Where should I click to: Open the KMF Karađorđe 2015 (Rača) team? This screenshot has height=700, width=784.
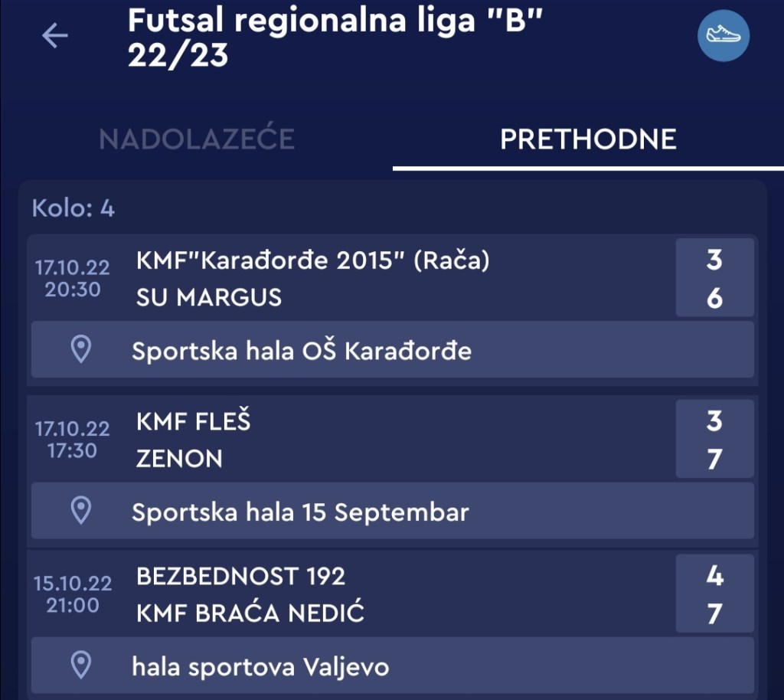click(x=312, y=261)
